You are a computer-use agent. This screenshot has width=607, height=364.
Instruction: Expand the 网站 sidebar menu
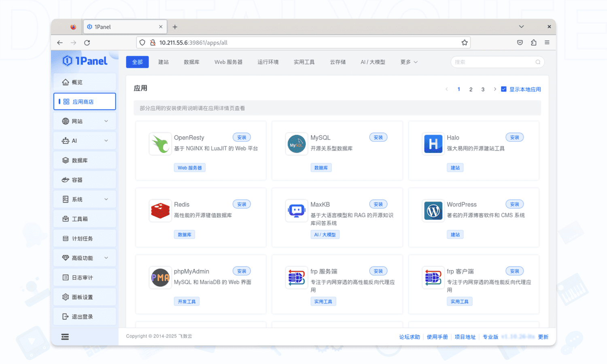tap(85, 121)
